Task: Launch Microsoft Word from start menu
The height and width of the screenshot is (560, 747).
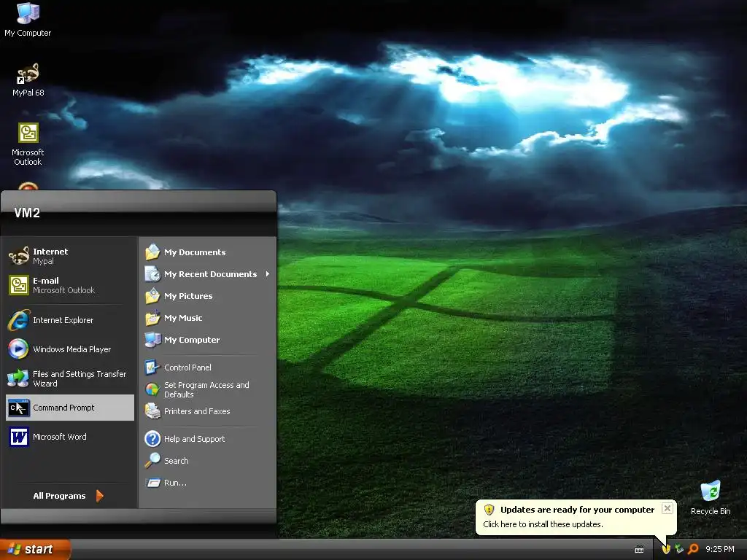Action: [70, 437]
